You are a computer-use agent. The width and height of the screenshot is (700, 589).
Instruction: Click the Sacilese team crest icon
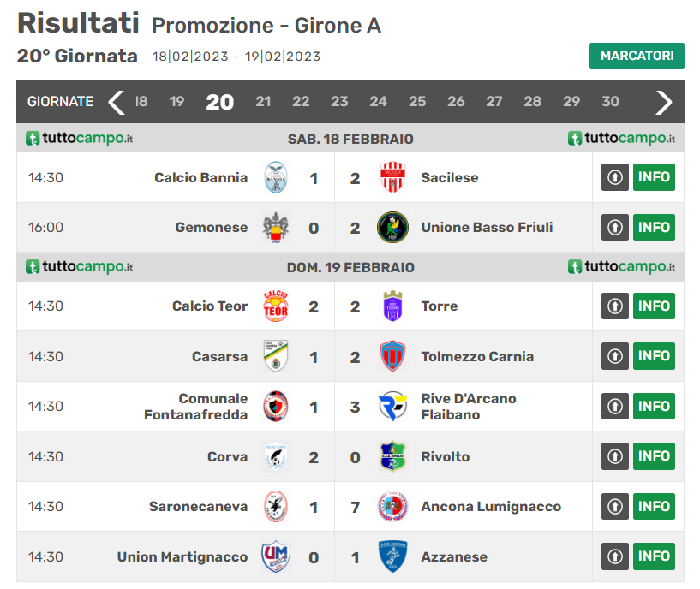tap(392, 178)
